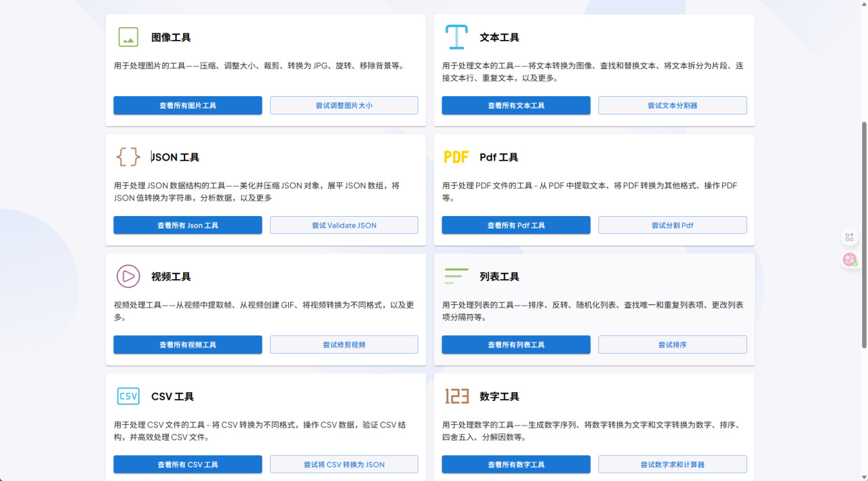The height and width of the screenshot is (481, 868).
Task: Click 尝试将 CSV 转换为 JSON button
Action: click(x=344, y=465)
